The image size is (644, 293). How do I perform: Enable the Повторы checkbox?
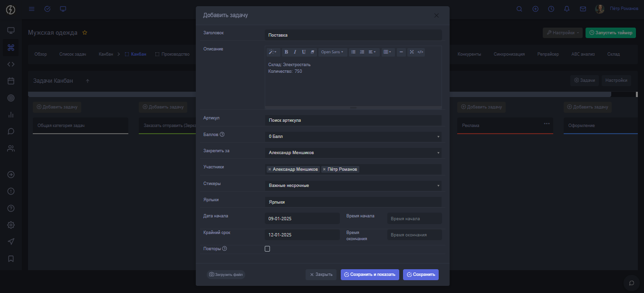click(x=267, y=249)
